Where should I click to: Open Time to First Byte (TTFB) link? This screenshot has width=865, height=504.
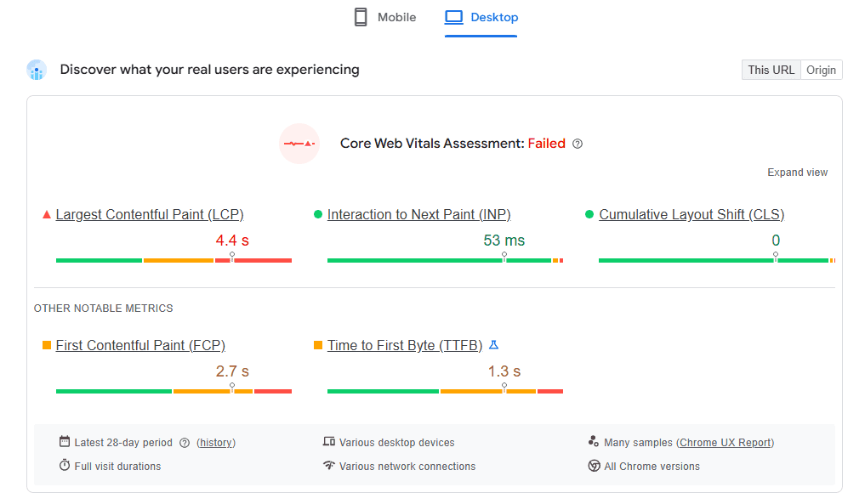click(404, 345)
